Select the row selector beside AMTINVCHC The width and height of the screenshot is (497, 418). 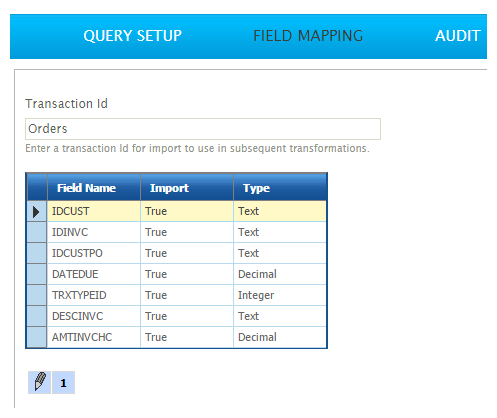[x=37, y=337]
